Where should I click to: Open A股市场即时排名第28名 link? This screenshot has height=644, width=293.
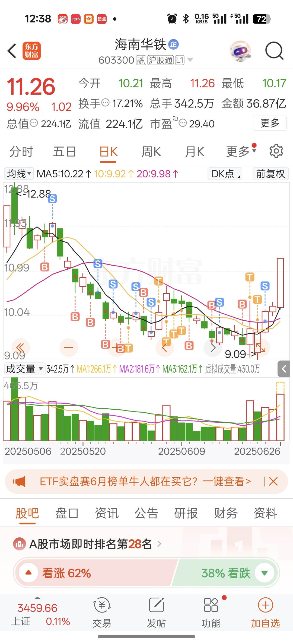click(x=95, y=544)
